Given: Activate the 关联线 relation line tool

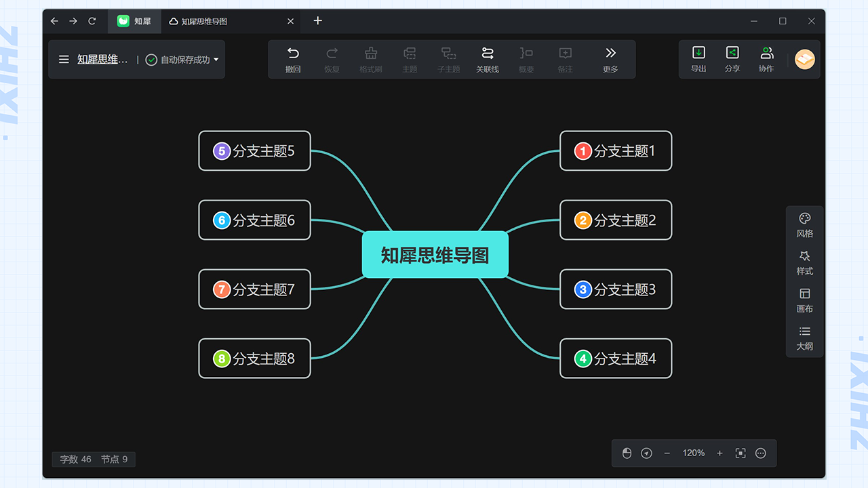Looking at the screenshot, I should pyautogui.click(x=487, y=59).
